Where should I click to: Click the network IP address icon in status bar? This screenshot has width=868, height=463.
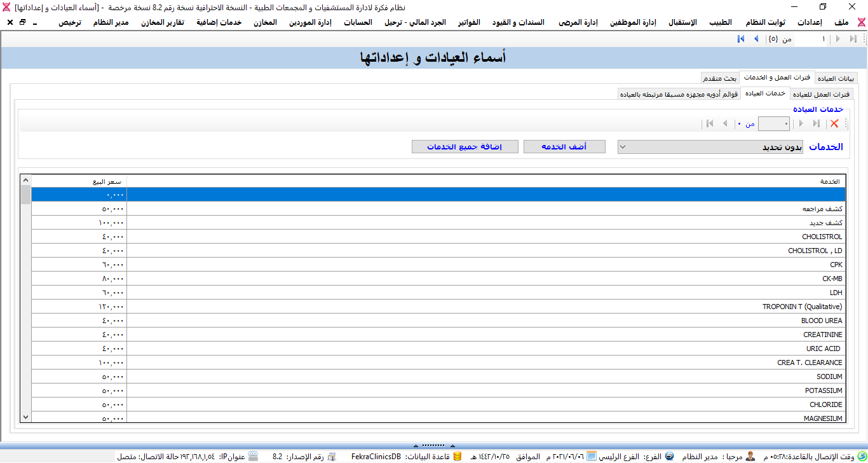pos(253,457)
